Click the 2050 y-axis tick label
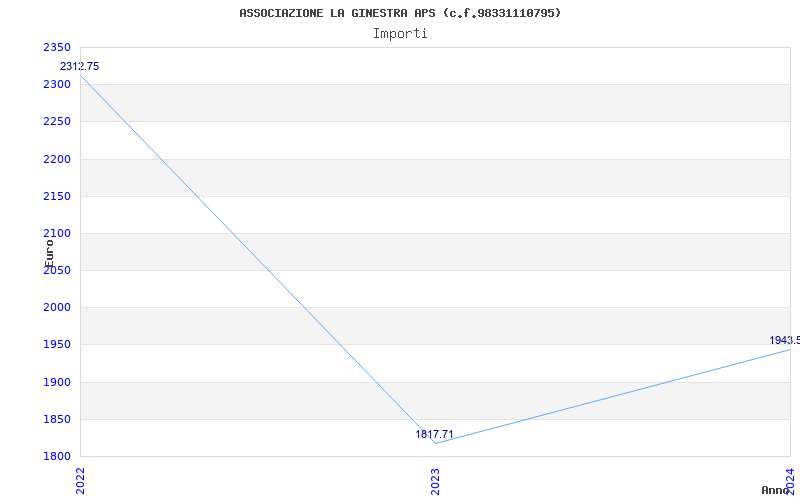This screenshot has width=800, height=500. click(x=57, y=270)
